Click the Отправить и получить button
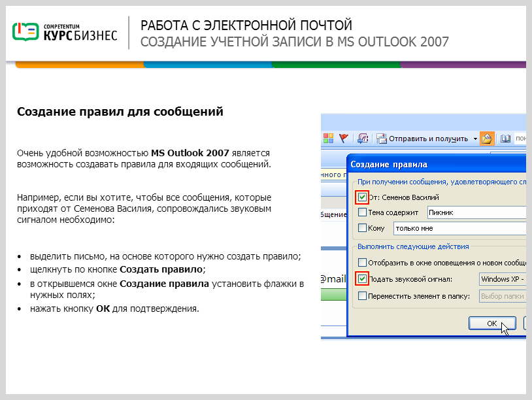The width and height of the screenshot is (532, 400). (422, 139)
